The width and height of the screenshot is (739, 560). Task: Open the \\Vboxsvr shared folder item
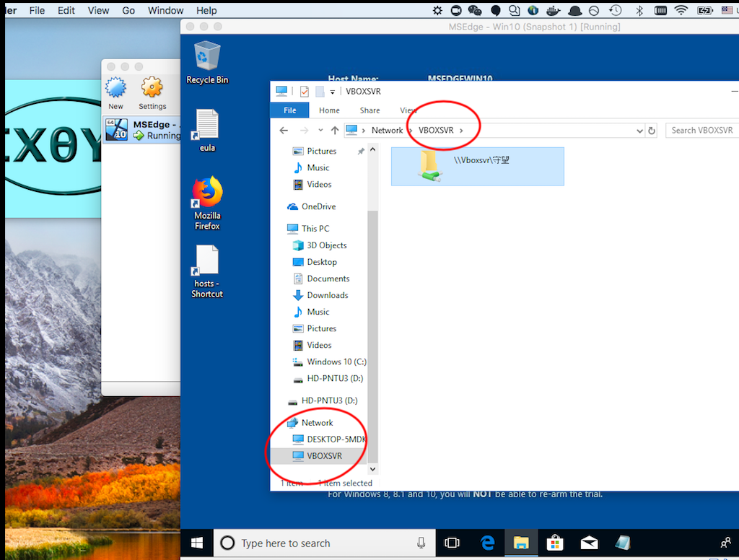pos(478,167)
